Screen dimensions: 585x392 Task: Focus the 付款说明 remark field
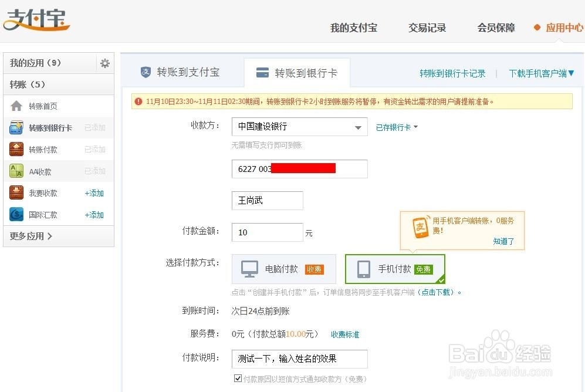[300, 359]
